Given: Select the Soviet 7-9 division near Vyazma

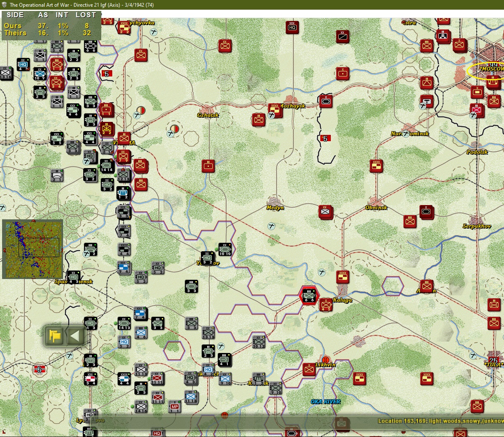Looking at the screenshot, I should point(124,156).
